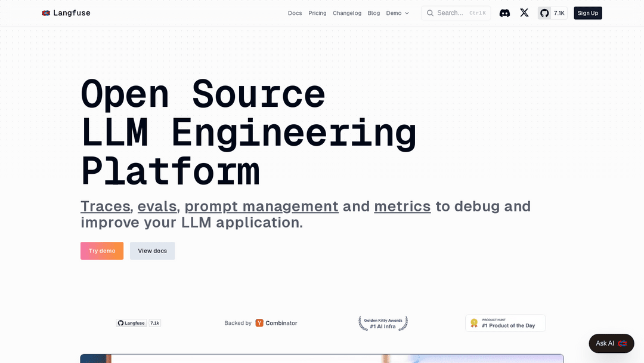This screenshot has width=644, height=363.
Task: Click the dashboard preview image at bottom
Action: click(322, 358)
